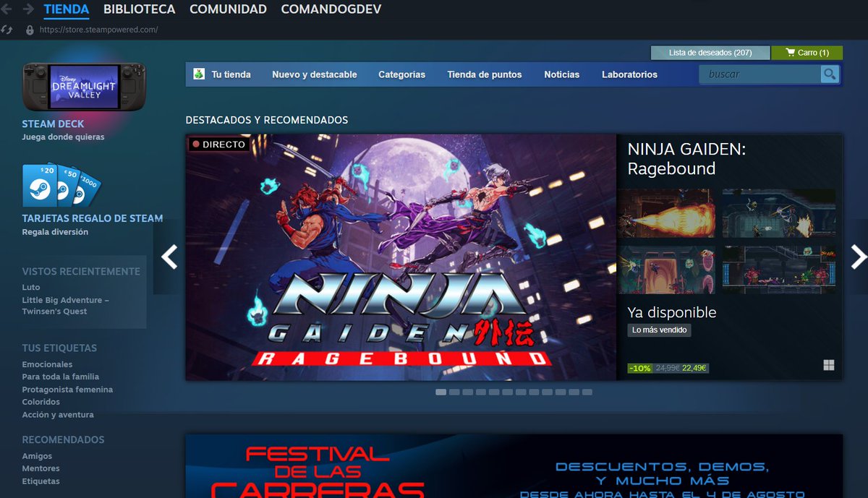View the top-right Ninja Gaiden screenshot thumbnail
This screenshot has width=868, height=498.
point(779,213)
